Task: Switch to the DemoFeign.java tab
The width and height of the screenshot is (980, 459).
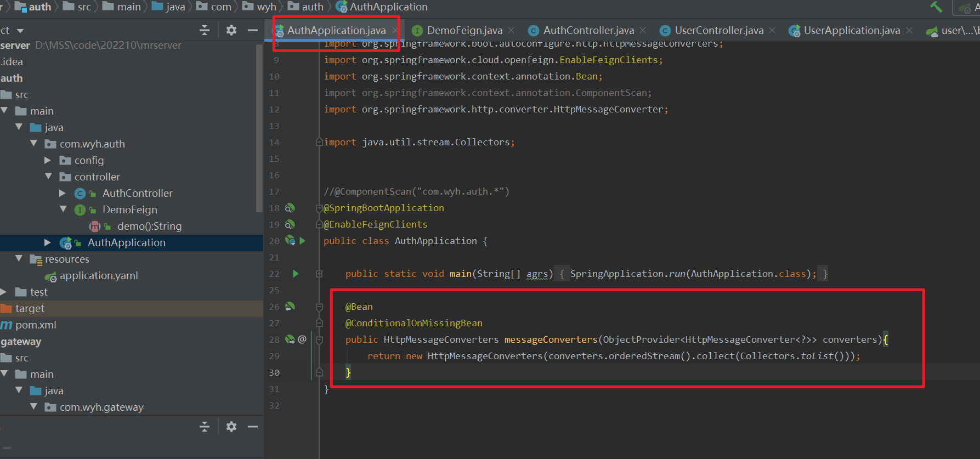Action: coord(464,30)
